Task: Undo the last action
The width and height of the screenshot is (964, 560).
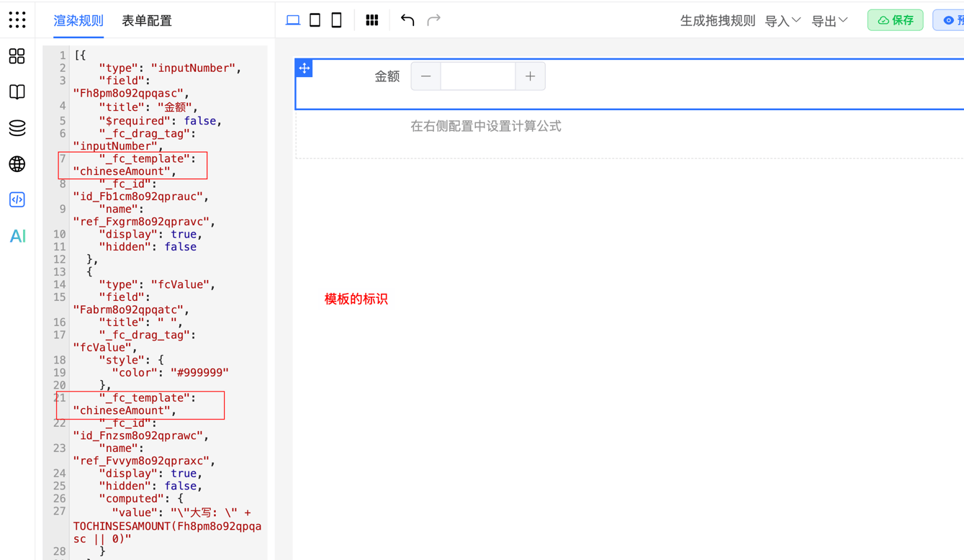Action: click(407, 20)
